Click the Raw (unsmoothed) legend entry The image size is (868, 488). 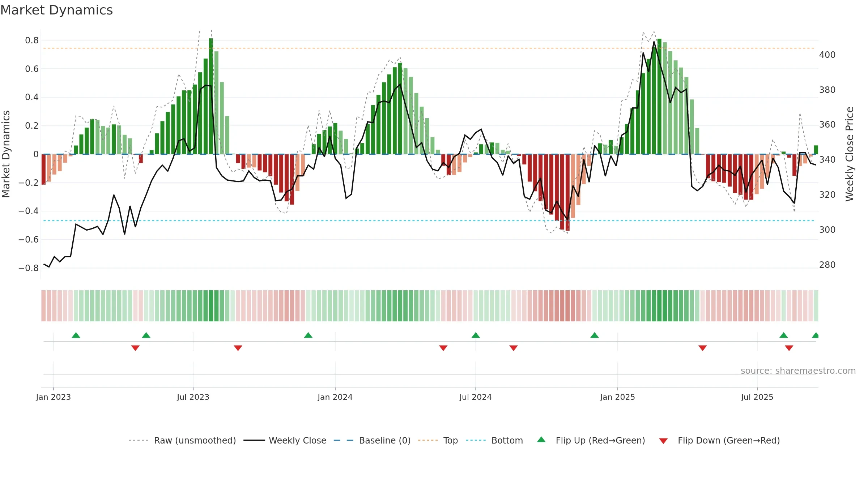(x=182, y=440)
